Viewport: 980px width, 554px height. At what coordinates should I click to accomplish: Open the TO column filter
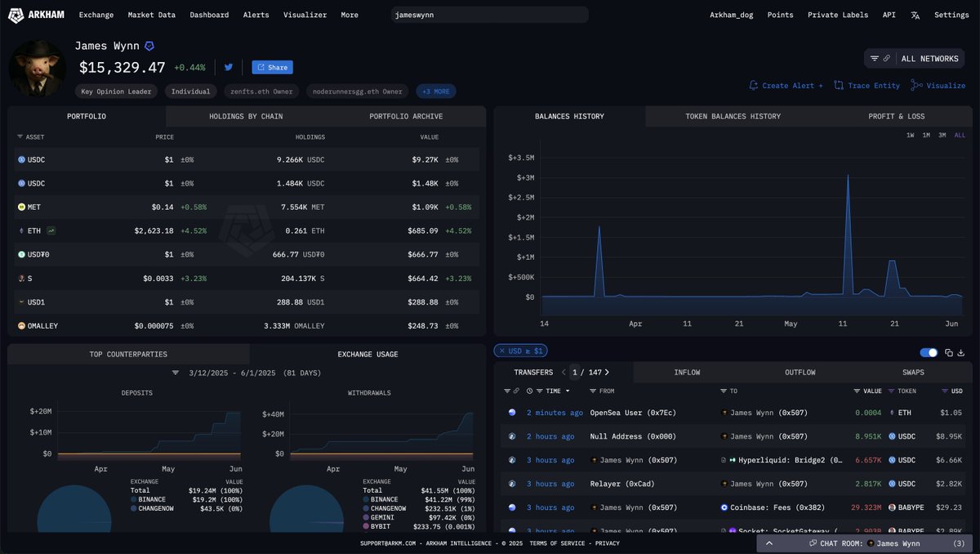click(x=723, y=391)
